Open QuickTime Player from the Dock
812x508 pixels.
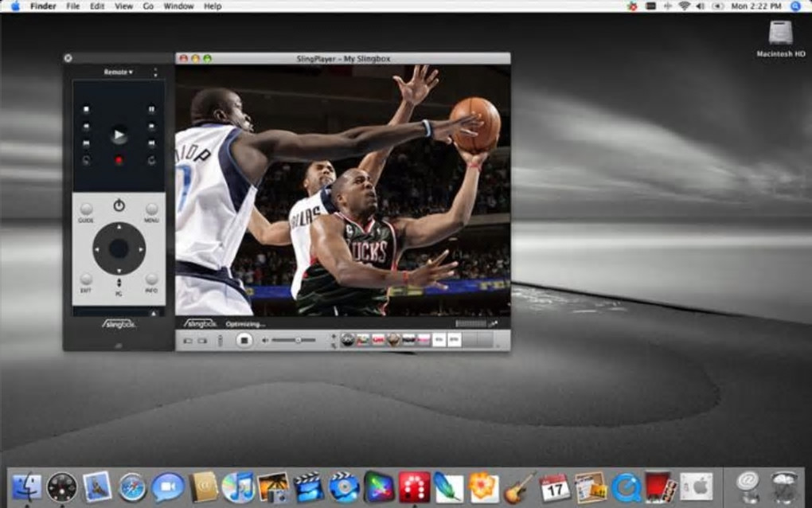626,487
